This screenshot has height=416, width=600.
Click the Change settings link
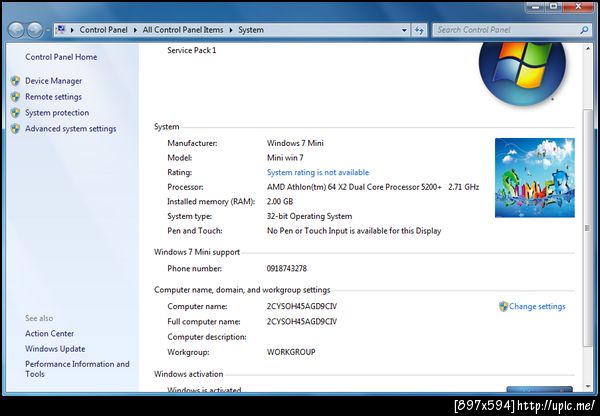[537, 306]
